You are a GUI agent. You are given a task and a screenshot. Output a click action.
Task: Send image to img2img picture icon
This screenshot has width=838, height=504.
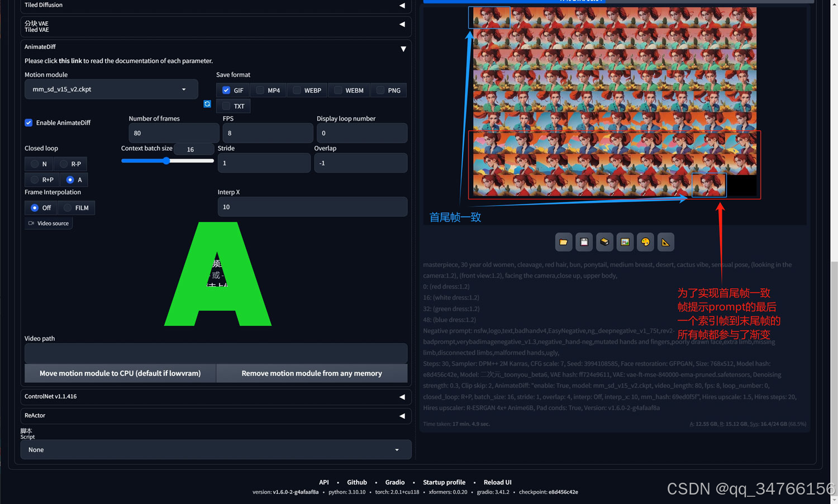(625, 242)
